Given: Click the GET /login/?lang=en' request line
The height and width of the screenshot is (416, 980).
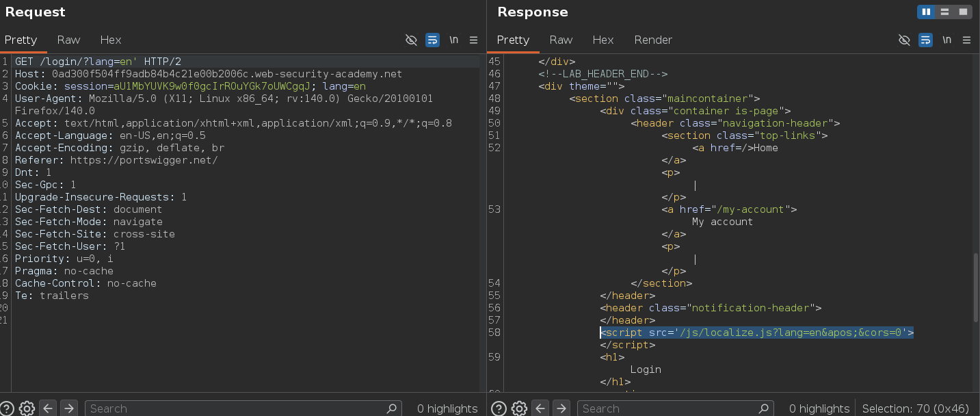Looking at the screenshot, I should pos(98,62).
